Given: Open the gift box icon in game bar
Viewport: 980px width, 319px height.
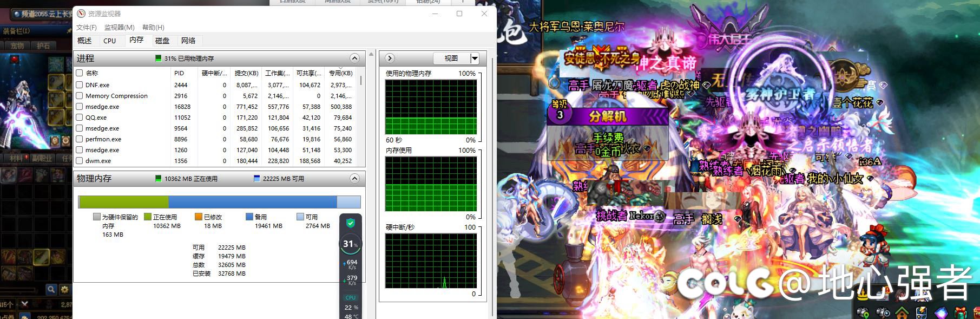Looking at the screenshot, I should pyautogui.click(x=961, y=313).
